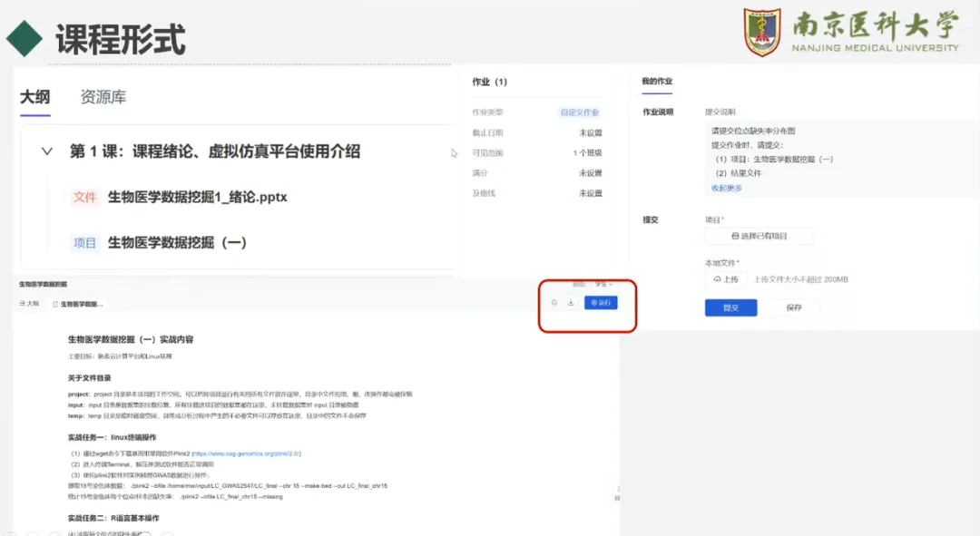Click the 关于文件目录 heading
The height and width of the screenshot is (536, 980).
point(89,378)
